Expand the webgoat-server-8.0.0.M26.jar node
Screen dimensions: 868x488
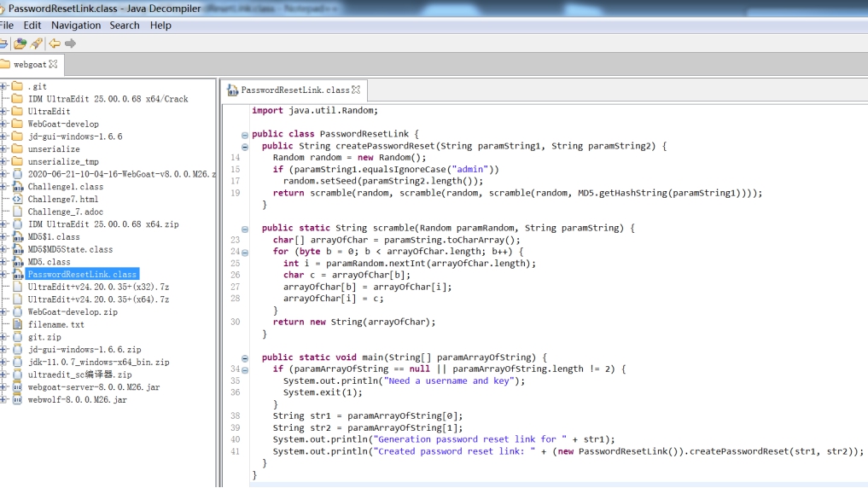pyautogui.click(x=4, y=387)
